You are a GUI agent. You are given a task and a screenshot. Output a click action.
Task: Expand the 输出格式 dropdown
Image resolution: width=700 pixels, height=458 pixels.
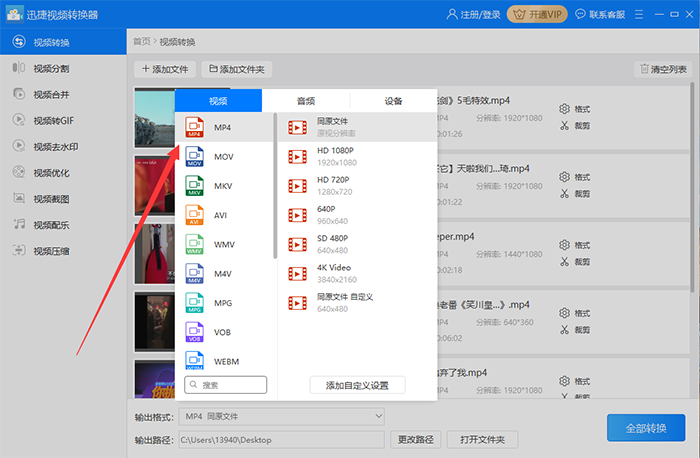(x=282, y=416)
